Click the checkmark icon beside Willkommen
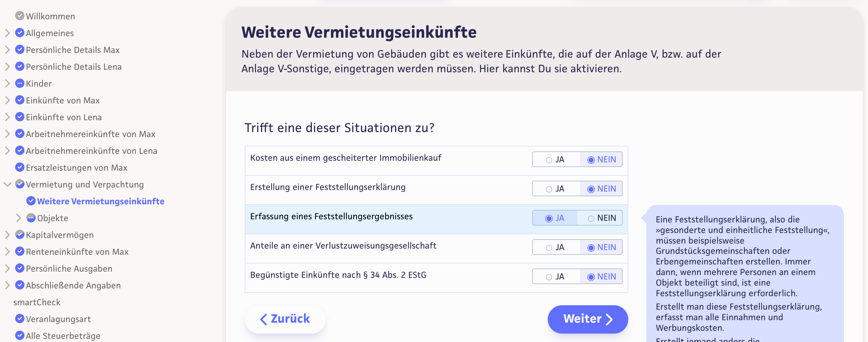Viewport: 868px width, 342px height. [x=20, y=16]
